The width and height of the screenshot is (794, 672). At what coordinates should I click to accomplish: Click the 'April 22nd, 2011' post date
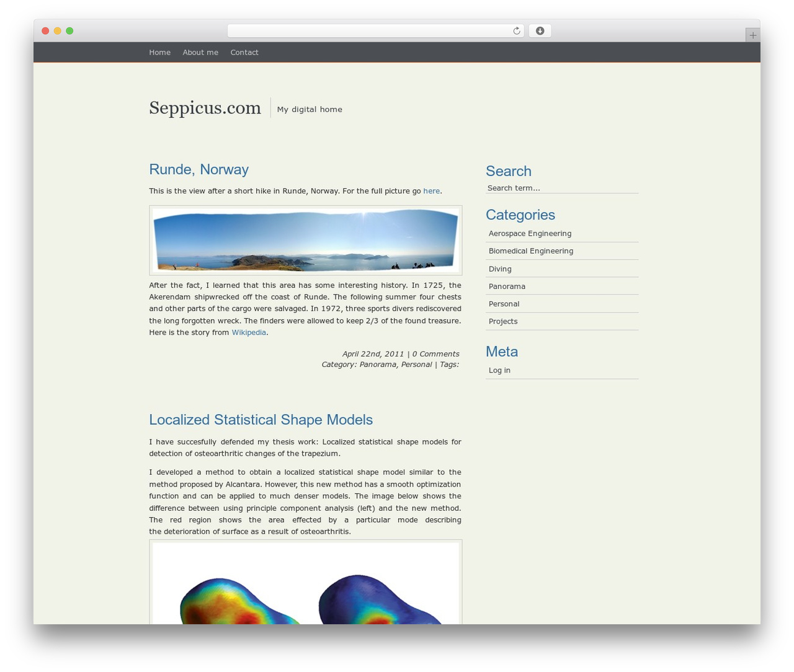(373, 354)
